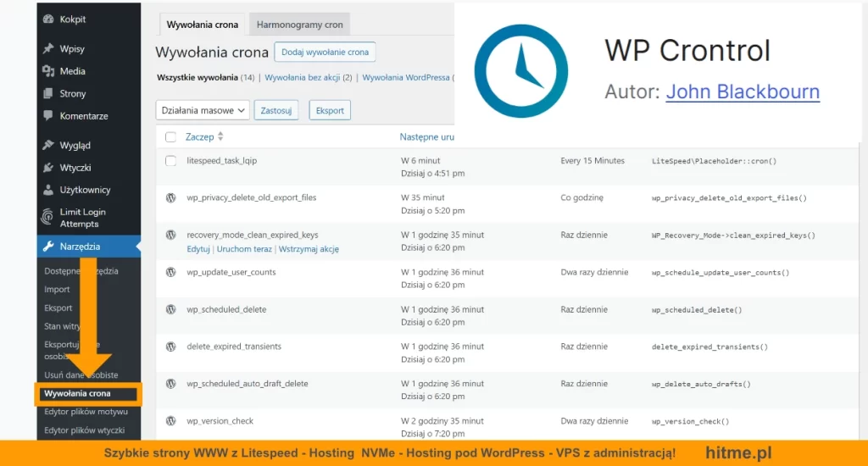Open Eksport submenu entry under Narzędzia
Screen dimensions: 868x466
click(58, 308)
